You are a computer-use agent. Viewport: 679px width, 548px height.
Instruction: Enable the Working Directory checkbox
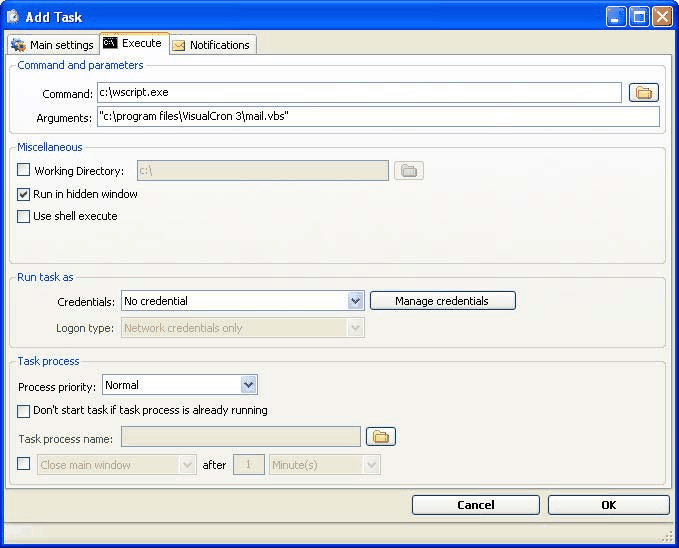[x=24, y=171]
